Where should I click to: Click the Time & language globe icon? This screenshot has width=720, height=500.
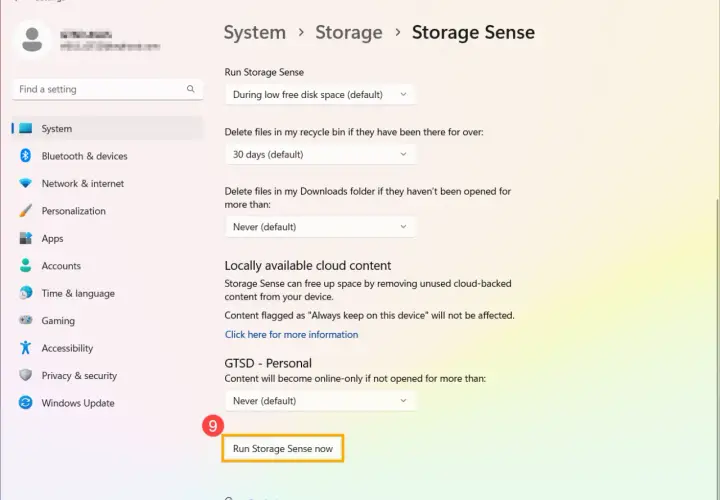tap(26, 293)
